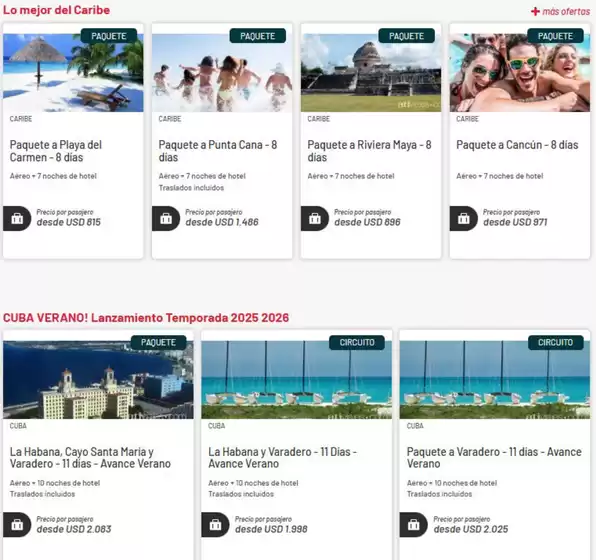
Task: Open Paquete a Playa del Carmen title
Action: pos(56,151)
